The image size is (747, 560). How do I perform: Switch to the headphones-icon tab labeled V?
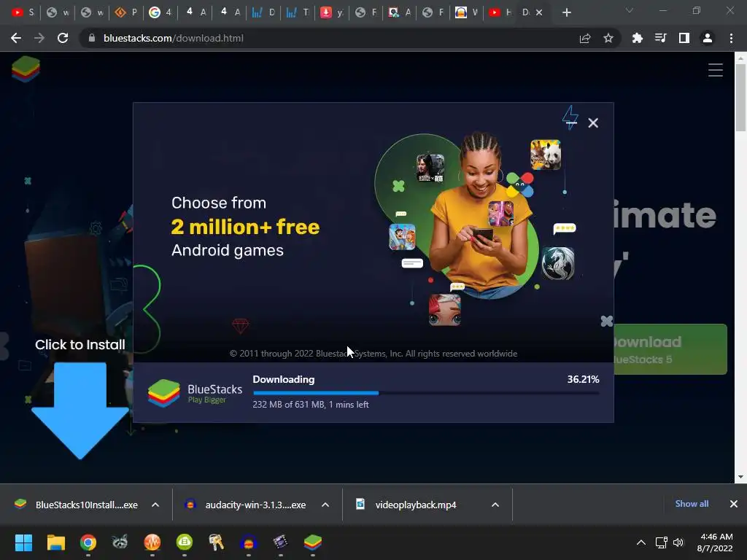[x=466, y=12]
